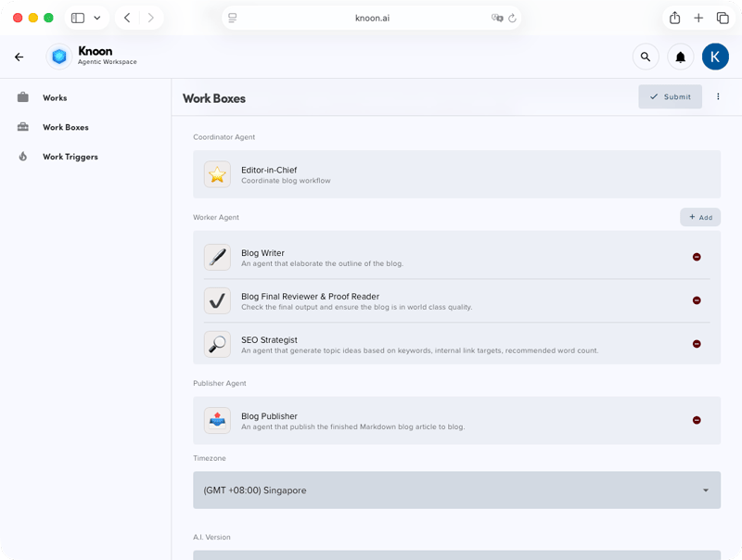Click the Editor-in-Chief star icon
The height and width of the screenshot is (560, 742).
(x=216, y=173)
